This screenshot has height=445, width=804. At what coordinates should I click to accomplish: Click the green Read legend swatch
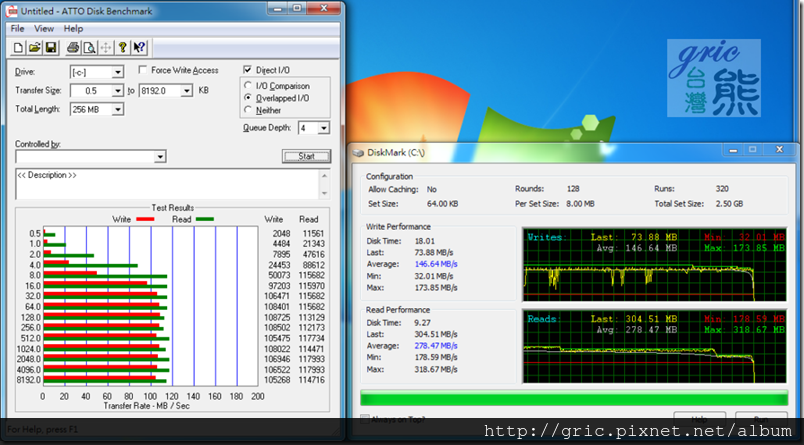(205, 219)
